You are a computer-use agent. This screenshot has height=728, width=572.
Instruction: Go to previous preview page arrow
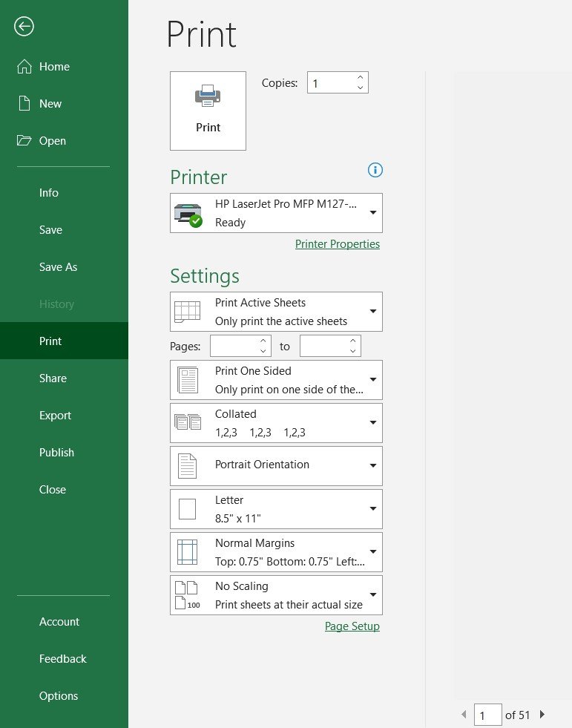464,715
